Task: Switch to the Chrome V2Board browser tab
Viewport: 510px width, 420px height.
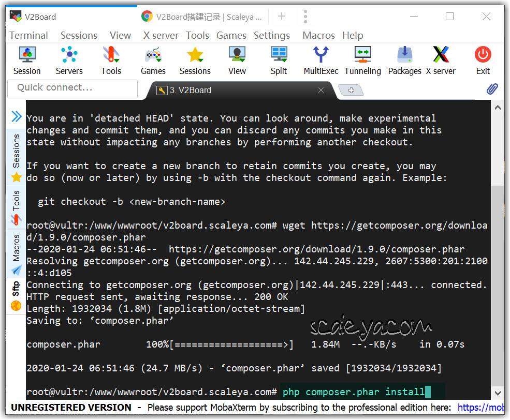Action: (x=202, y=17)
